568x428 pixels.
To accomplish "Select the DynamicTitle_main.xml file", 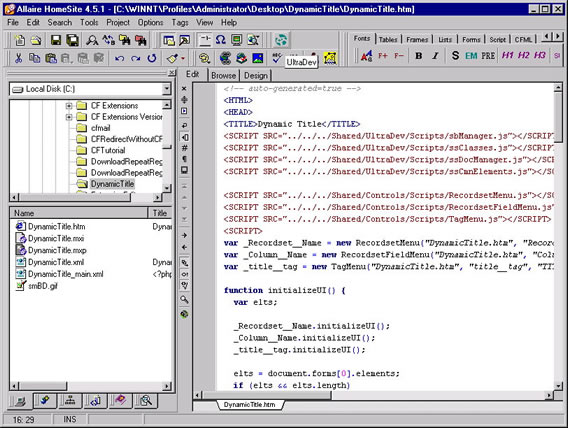I will tap(66, 274).
